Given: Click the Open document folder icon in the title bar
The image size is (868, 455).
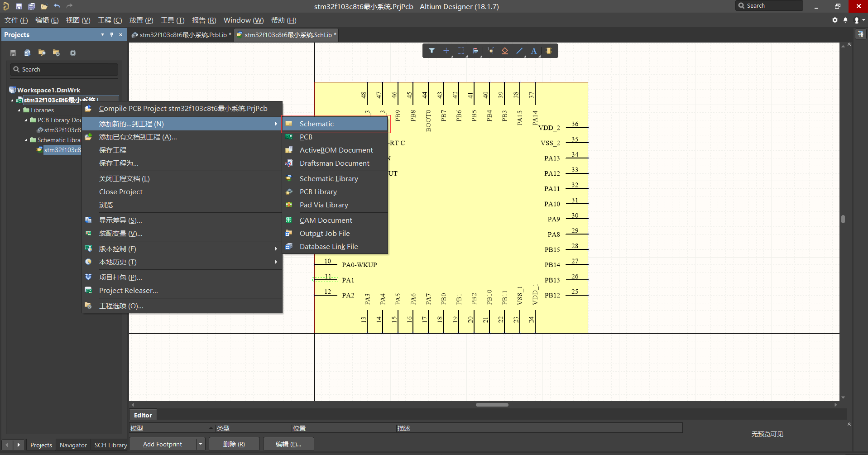Looking at the screenshot, I should (44, 6).
